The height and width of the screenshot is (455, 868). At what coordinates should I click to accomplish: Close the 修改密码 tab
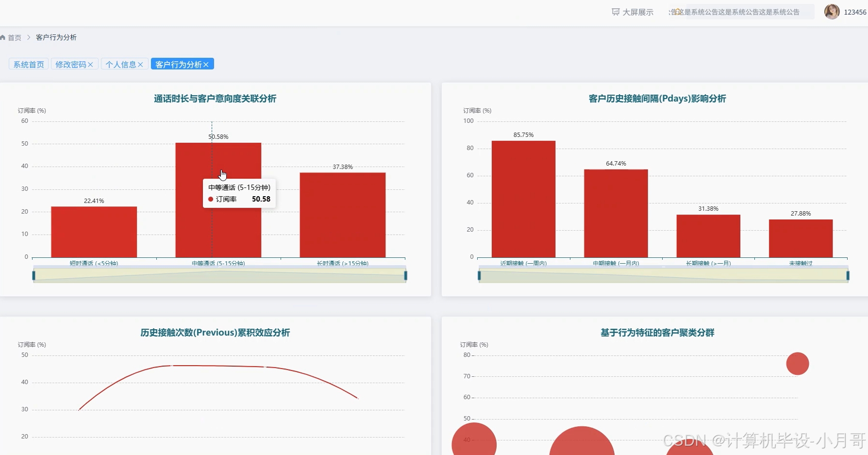point(90,65)
